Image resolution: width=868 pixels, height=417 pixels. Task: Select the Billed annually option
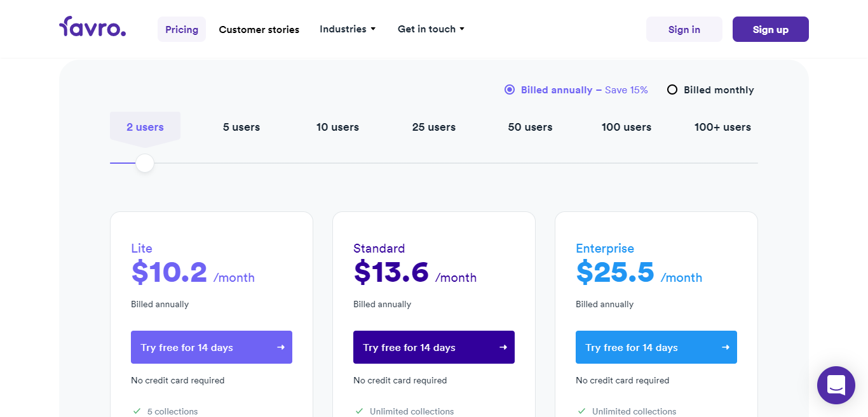point(576,90)
